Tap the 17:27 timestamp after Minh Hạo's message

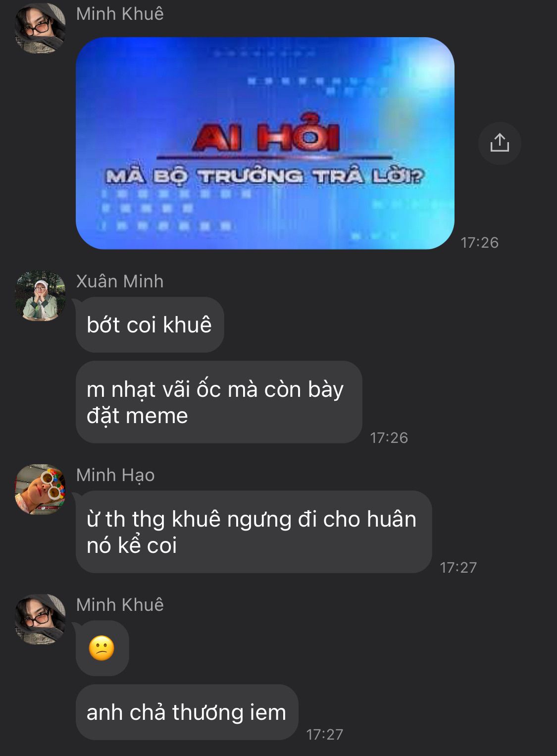pyautogui.click(x=458, y=567)
